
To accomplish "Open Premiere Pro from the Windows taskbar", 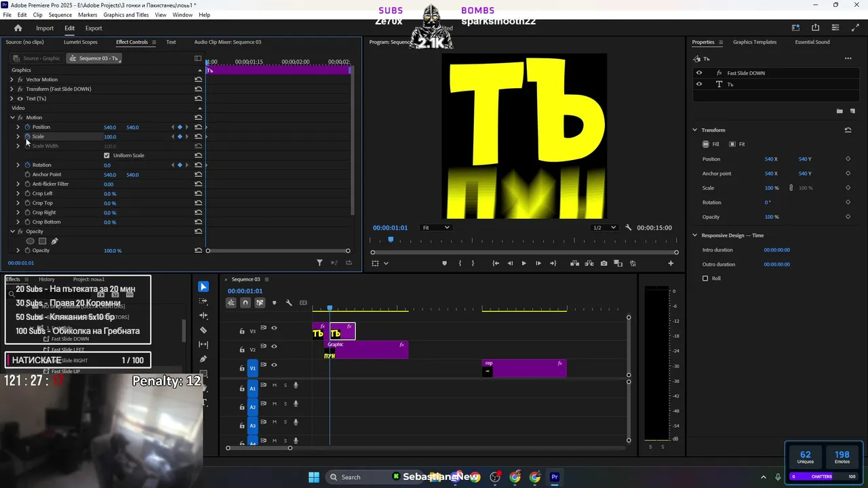I will tap(555, 477).
